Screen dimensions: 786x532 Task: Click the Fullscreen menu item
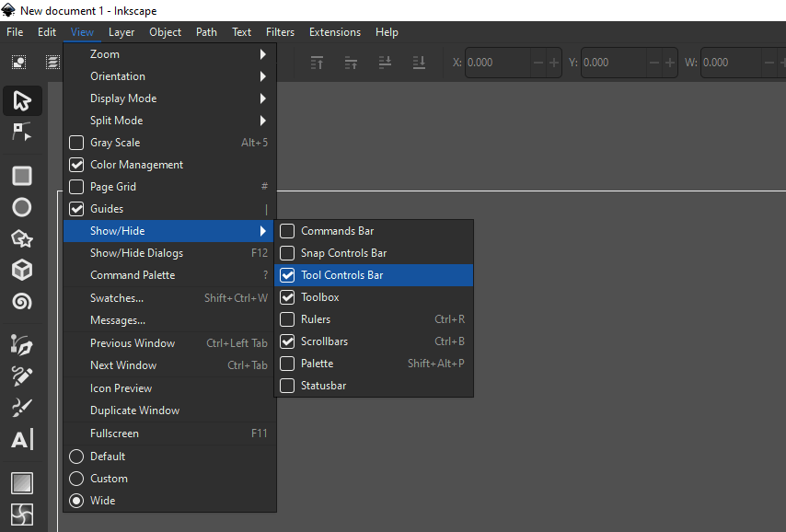170,434
